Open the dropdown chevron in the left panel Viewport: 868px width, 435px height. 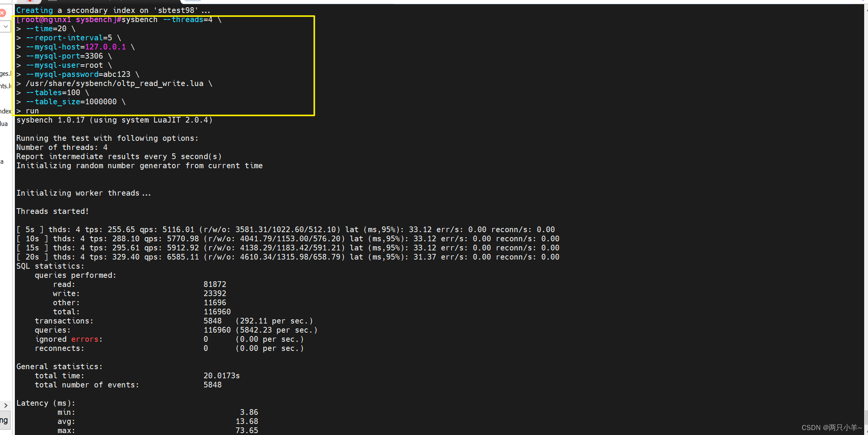[6, 27]
